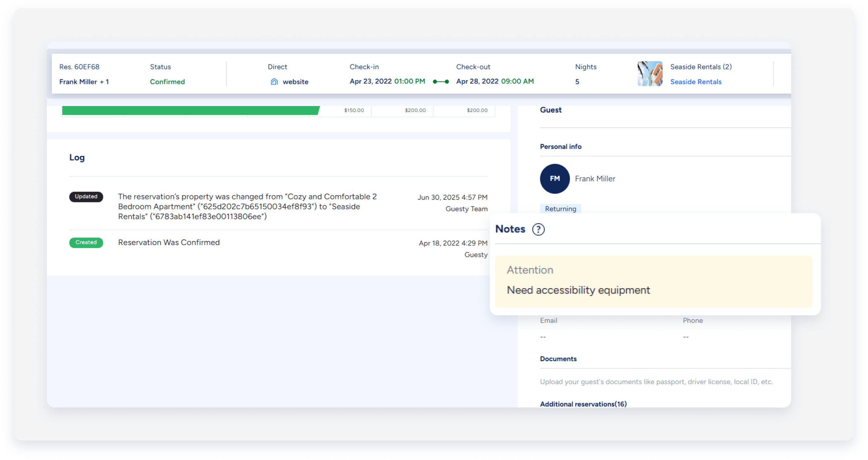Click the Email field value
The width and height of the screenshot is (868, 460).
point(543,336)
